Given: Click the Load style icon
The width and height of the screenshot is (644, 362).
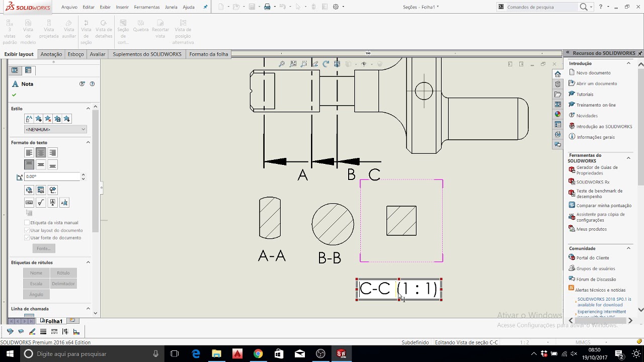Looking at the screenshot, I should [x=67, y=119].
